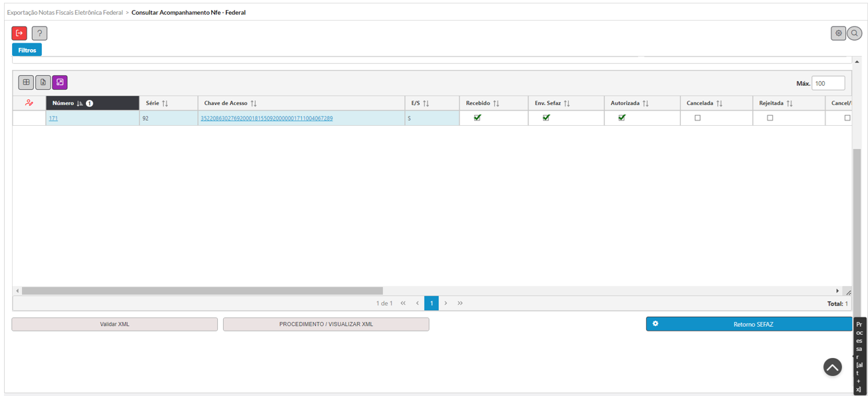Sort by Chave de Acesso column header
This screenshot has height=396, width=868.
click(230, 103)
